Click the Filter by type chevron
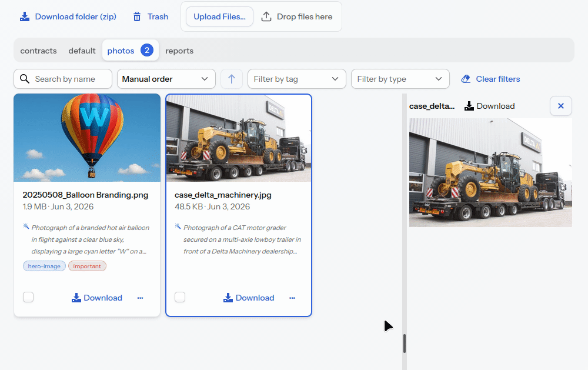This screenshot has height=370, width=588. pos(439,79)
